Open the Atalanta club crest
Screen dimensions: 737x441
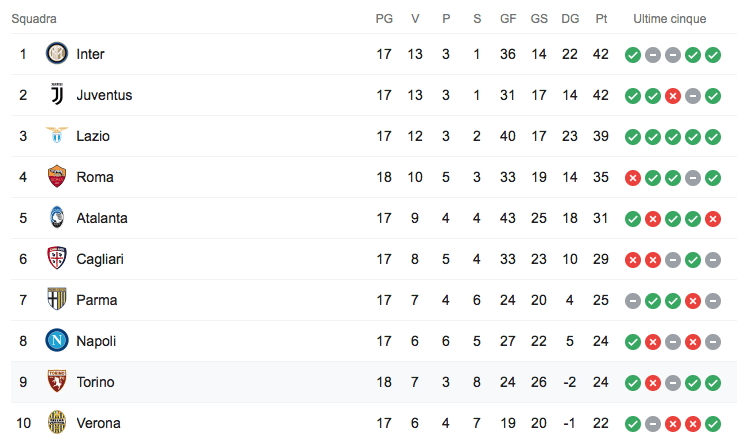tap(56, 218)
